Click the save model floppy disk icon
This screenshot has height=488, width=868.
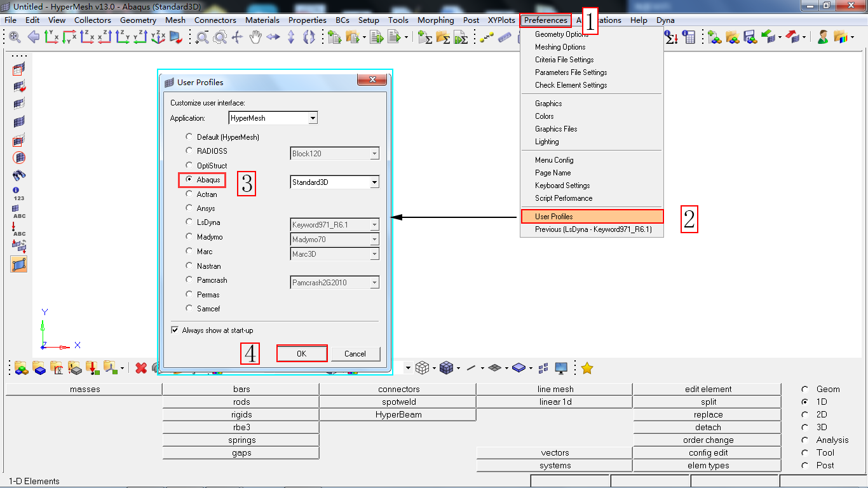749,37
